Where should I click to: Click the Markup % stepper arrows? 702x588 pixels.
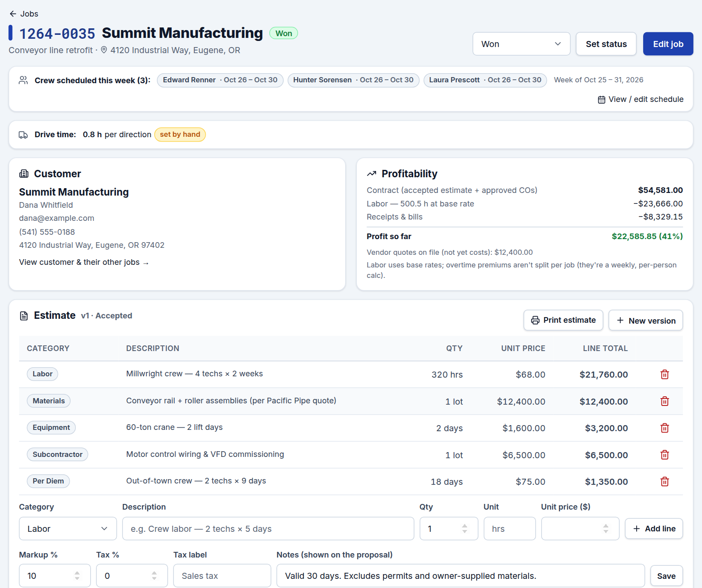(x=77, y=576)
